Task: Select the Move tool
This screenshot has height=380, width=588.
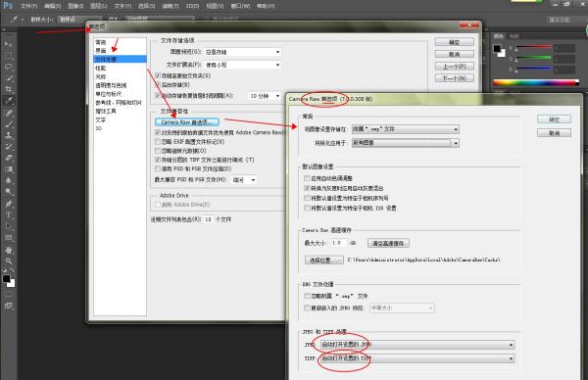Action: 8,44
